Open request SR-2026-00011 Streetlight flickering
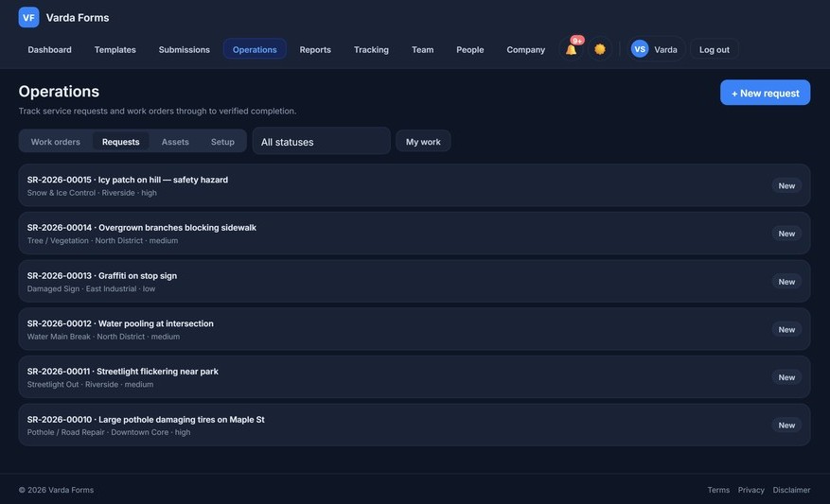The height and width of the screenshot is (504, 830). pos(414,377)
